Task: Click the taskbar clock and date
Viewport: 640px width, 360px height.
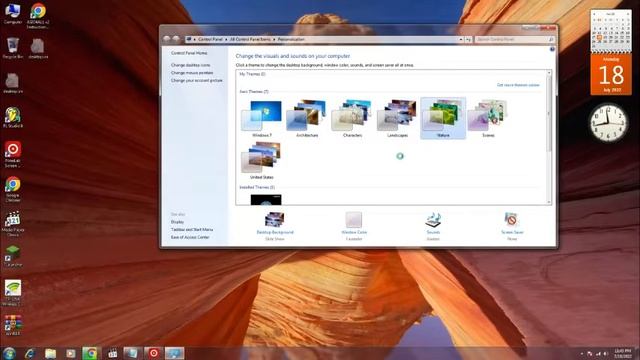Action: tap(622, 353)
